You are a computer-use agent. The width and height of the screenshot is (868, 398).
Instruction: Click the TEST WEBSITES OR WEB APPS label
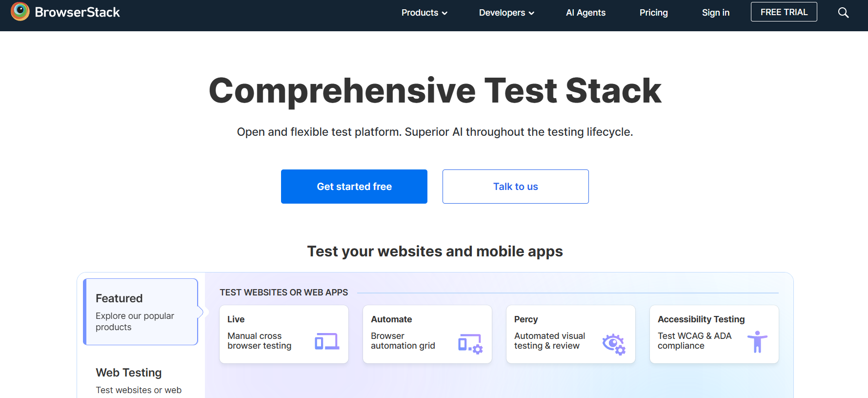(283, 292)
